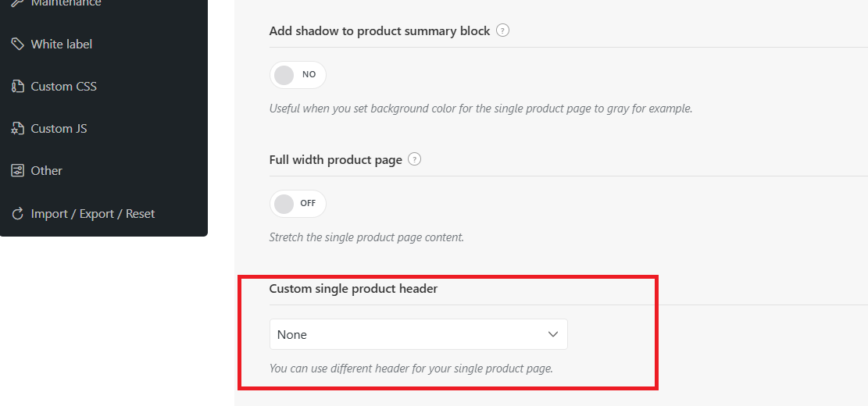Click the Custom CSS file icon
868x406 pixels.
pyautogui.click(x=18, y=87)
